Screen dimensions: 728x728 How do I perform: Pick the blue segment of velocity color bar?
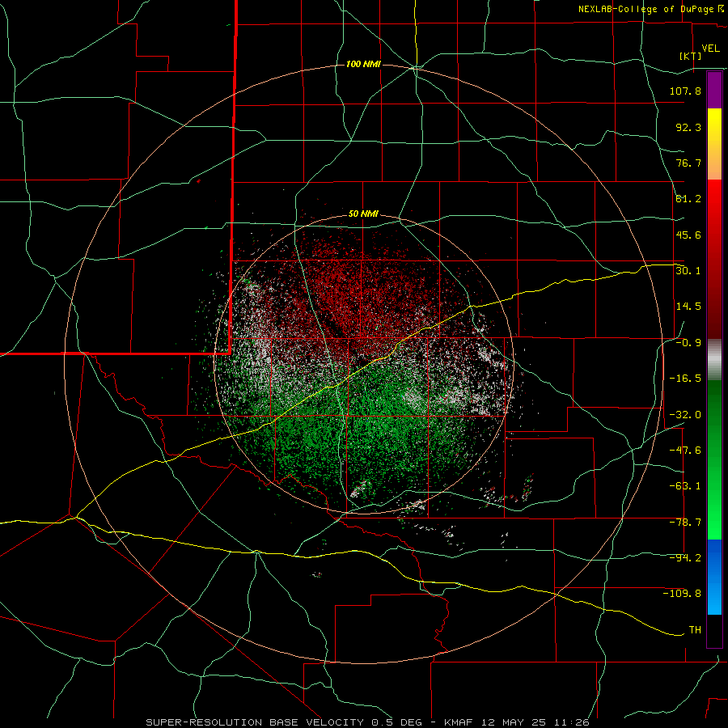coord(714,577)
